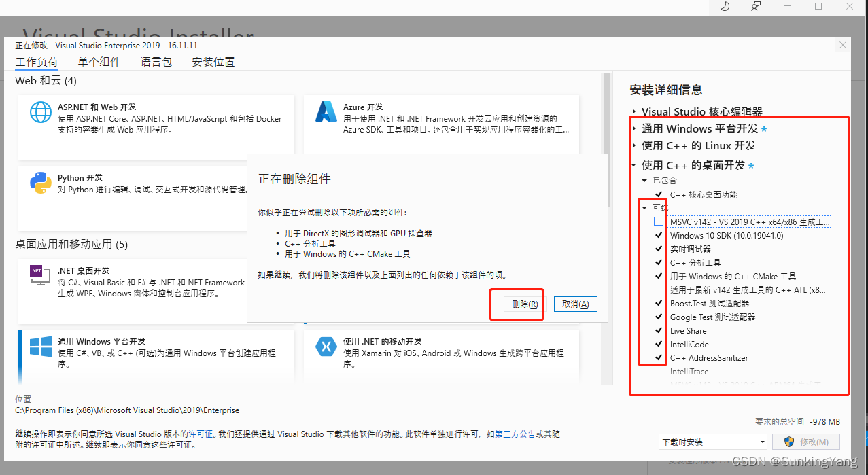Open the 第三方公告 link
Image resolution: width=868 pixels, height=475 pixels.
click(x=515, y=434)
